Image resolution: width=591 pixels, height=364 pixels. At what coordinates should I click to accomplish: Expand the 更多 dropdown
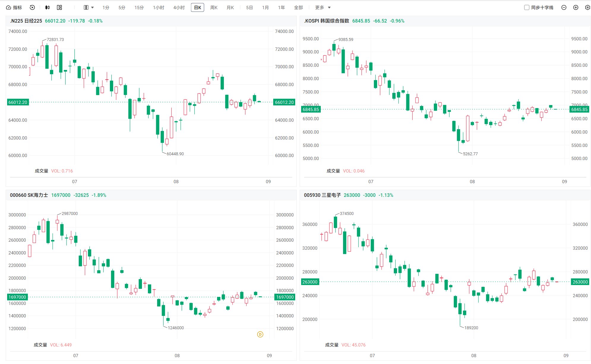click(x=323, y=7)
